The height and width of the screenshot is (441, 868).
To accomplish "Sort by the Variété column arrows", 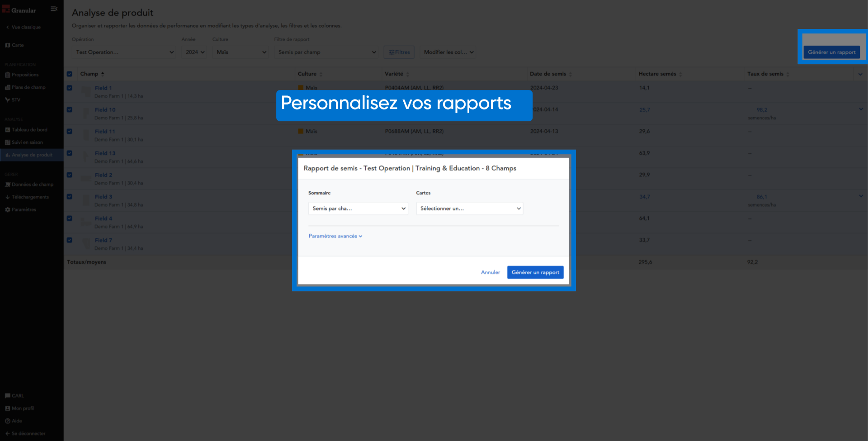I will 408,74.
